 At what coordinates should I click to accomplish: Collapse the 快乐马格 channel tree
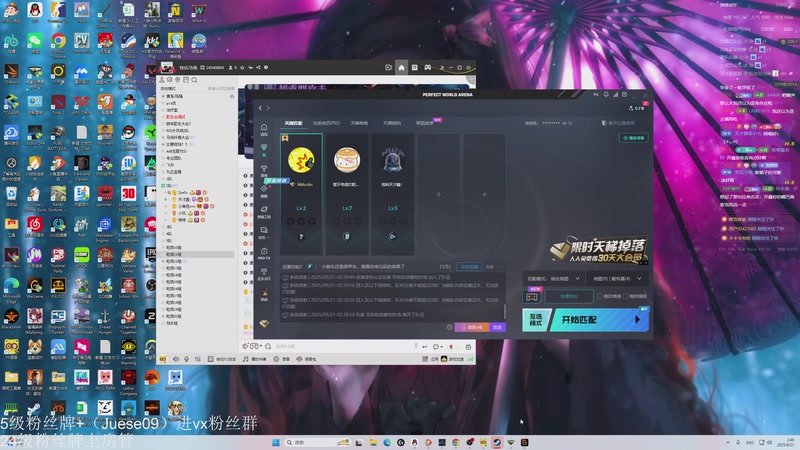click(x=163, y=96)
